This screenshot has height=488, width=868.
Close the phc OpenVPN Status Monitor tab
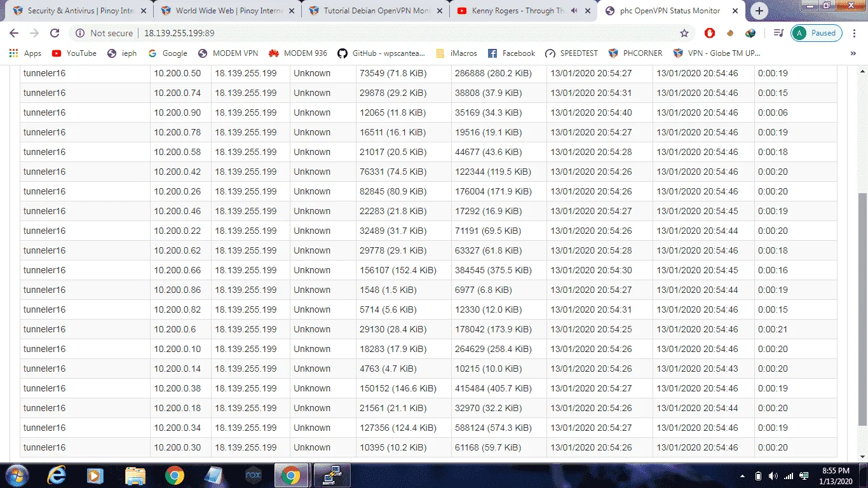coord(736,11)
